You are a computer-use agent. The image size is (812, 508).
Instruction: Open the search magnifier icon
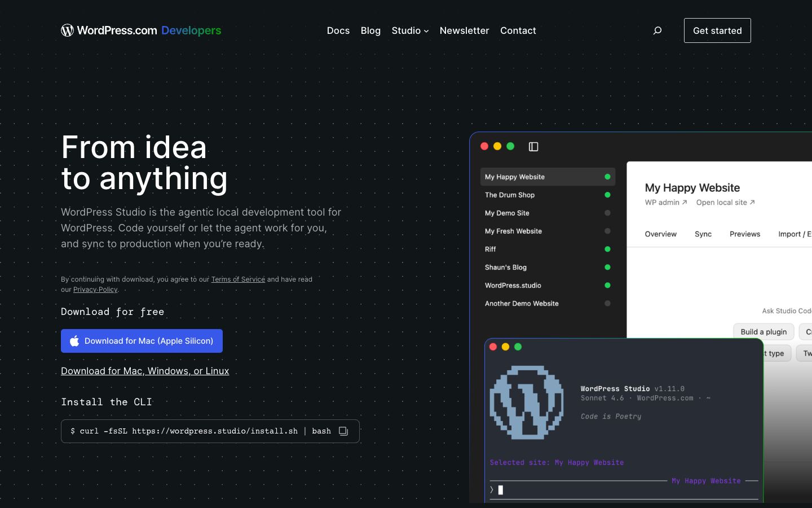(657, 30)
